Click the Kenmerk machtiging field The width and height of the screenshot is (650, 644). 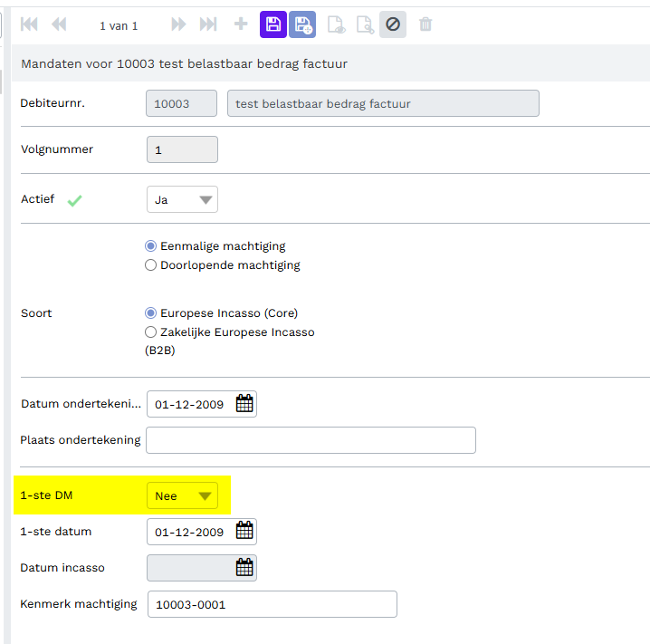272,604
